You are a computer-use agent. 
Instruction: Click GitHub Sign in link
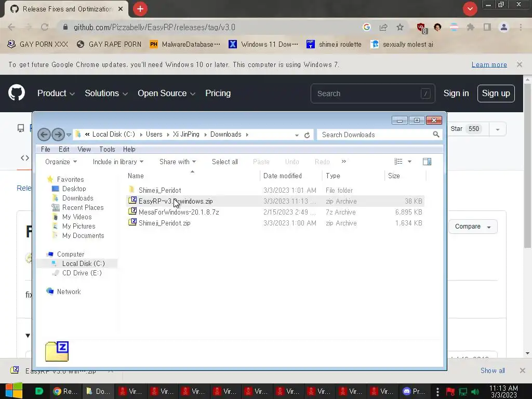456,94
